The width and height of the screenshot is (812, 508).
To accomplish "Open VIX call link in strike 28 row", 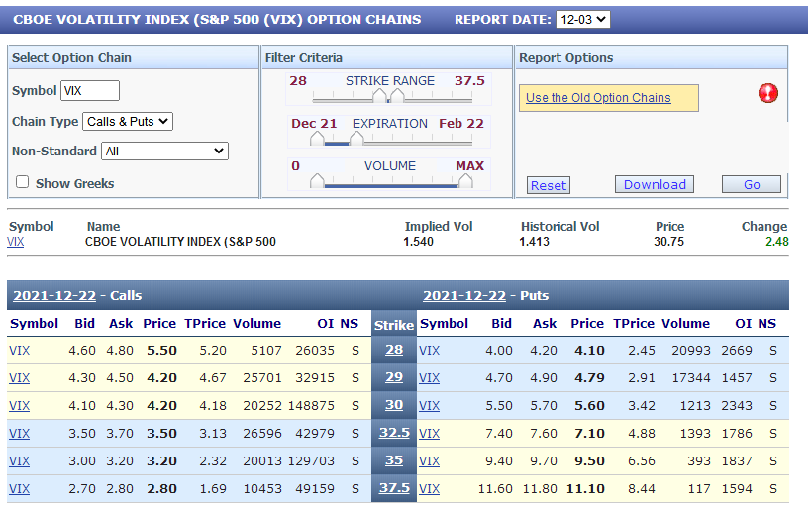I will click(19, 351).
